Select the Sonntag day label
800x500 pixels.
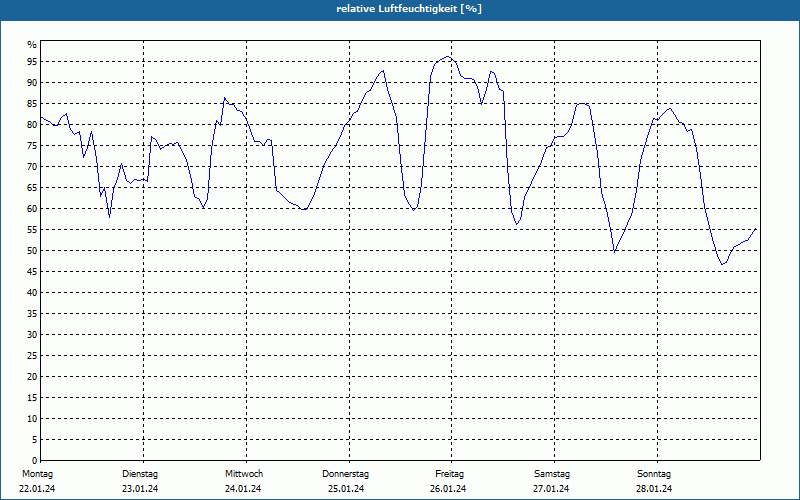click(654, 474)
